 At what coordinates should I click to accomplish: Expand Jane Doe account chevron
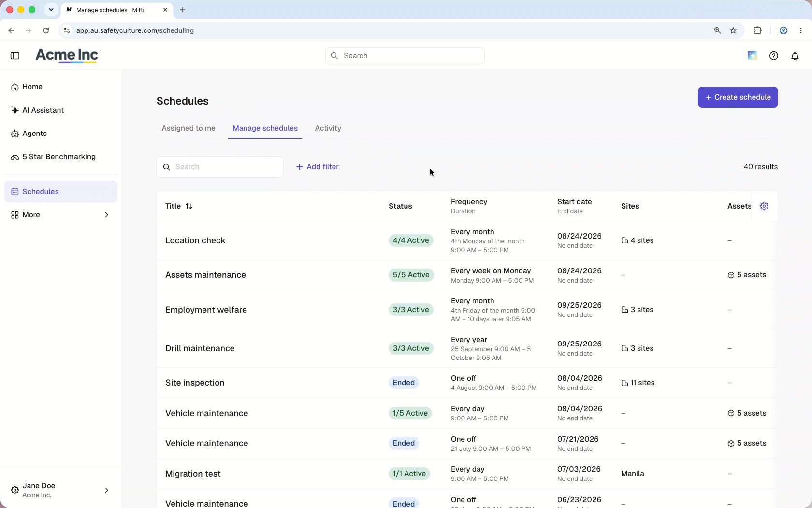[107, 490]
